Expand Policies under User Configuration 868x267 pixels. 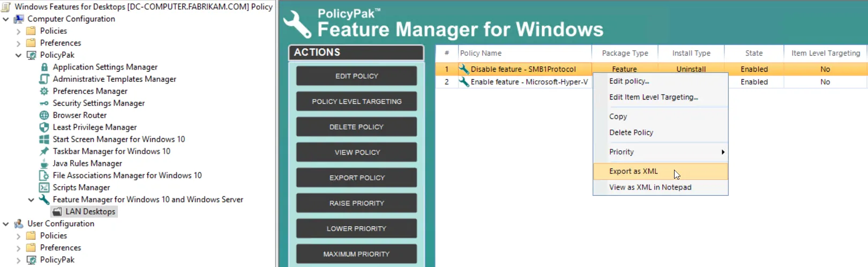click(19, 236)
